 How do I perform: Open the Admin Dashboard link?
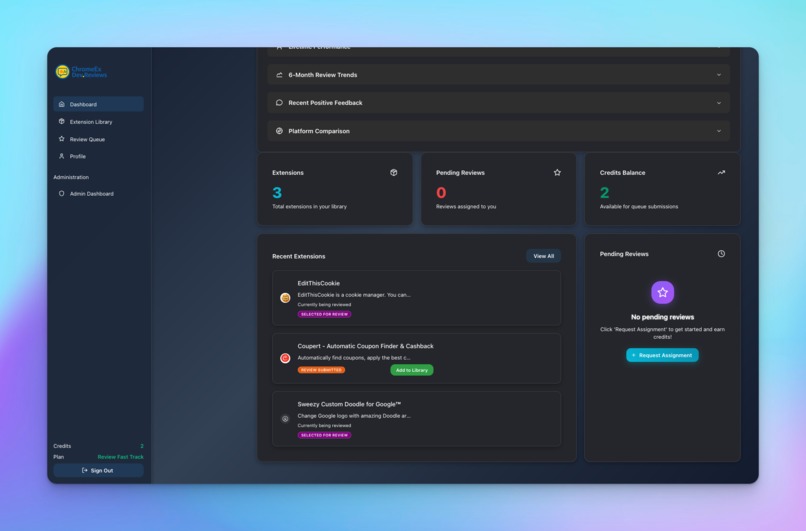pyautogui.click(x=98, y=194)
